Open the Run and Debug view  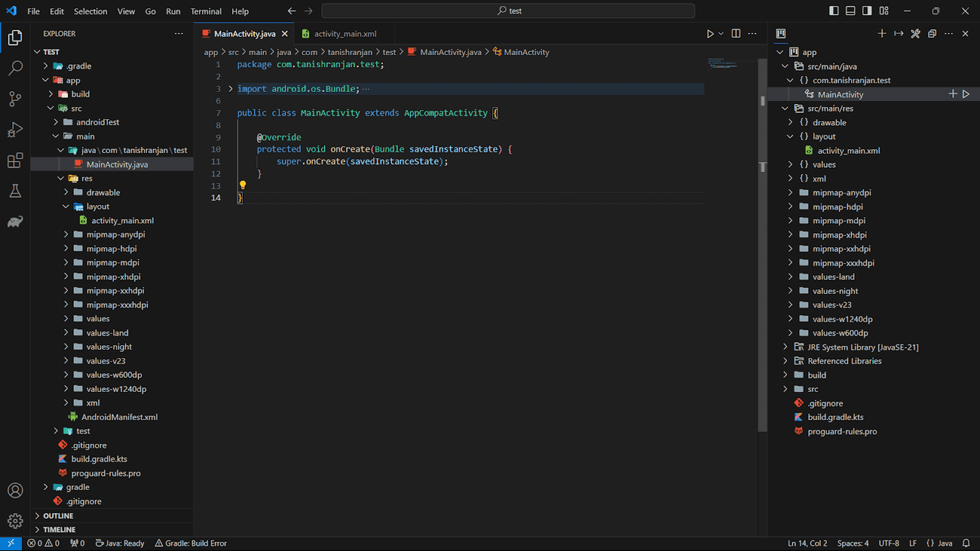pyautogui.click(x=15, y=130)
